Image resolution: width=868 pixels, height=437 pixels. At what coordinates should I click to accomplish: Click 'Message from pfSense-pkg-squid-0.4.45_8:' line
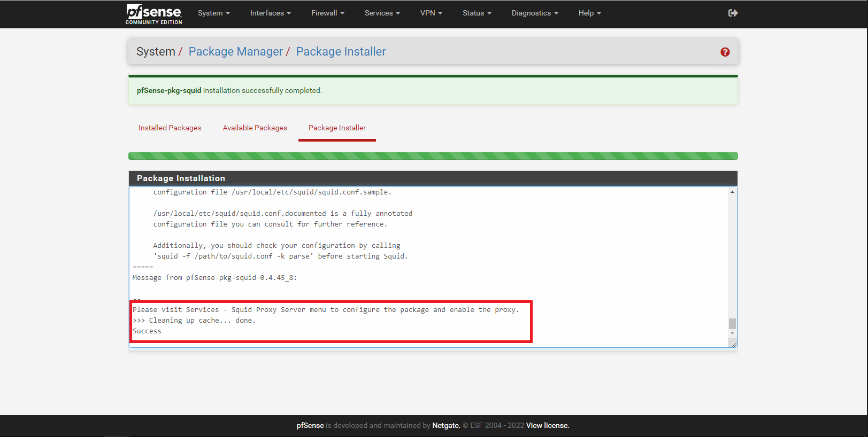214,278
